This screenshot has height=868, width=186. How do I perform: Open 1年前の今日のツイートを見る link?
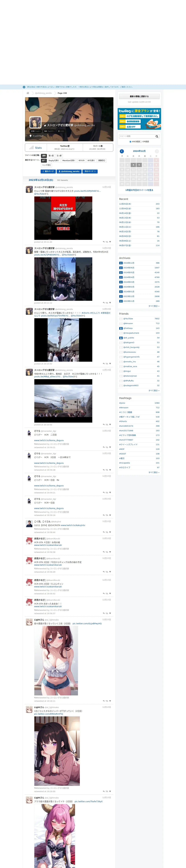click(139, 190)
